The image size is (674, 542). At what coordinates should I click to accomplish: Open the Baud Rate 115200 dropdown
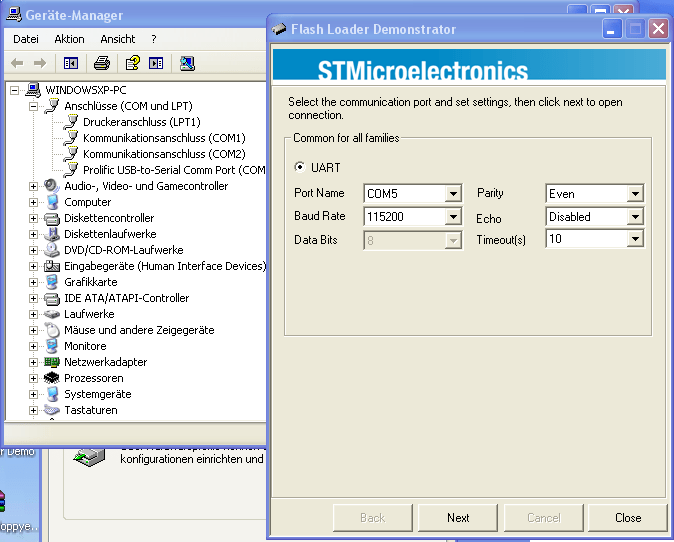click(x=453, y=217)
